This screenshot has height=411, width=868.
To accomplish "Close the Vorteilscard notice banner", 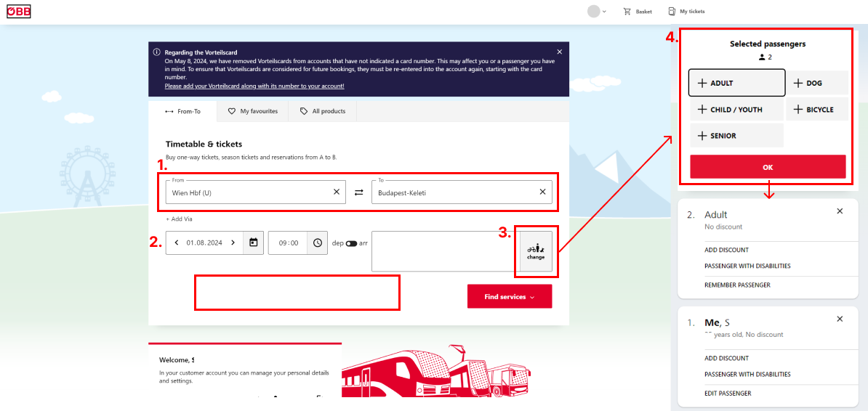I will 560,52.
